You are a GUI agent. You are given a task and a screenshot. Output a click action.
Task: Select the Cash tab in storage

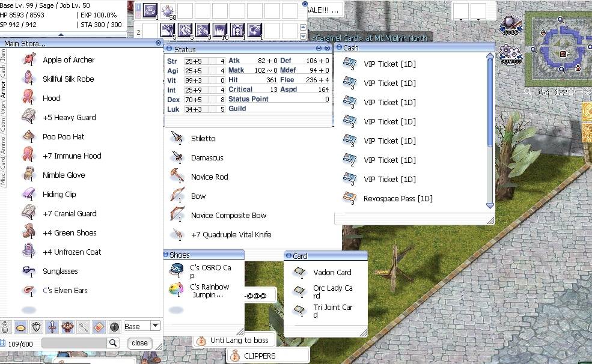coord(3,71)
